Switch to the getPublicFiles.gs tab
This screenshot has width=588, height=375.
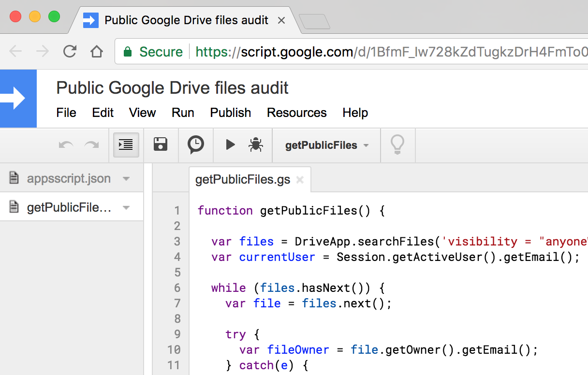coord(242,179)
